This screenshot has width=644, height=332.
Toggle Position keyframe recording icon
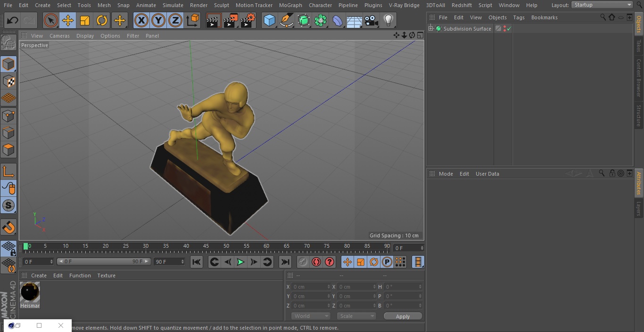347,262
